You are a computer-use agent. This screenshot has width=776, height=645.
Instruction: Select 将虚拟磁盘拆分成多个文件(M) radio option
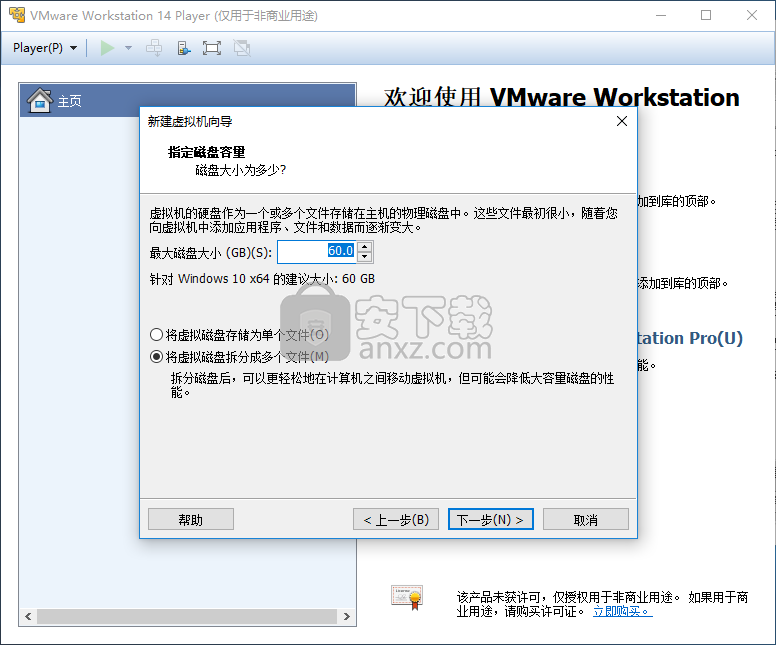pos(240,357)
